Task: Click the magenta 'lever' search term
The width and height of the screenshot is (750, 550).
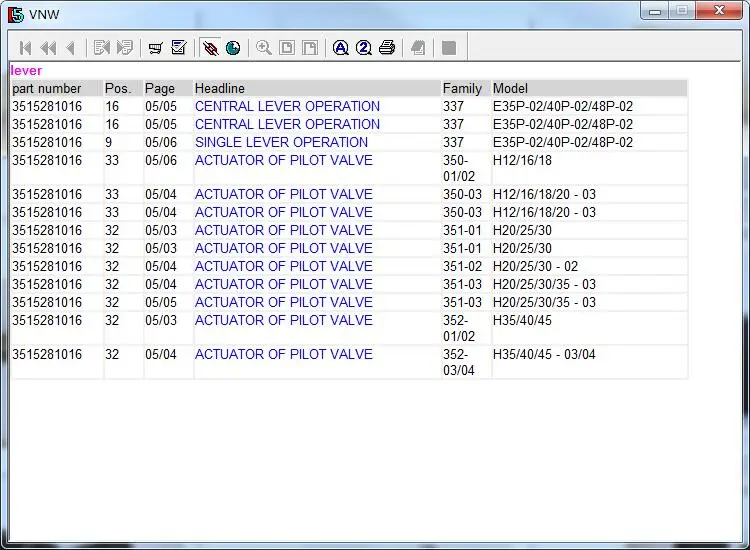Action: coord(26,71)
